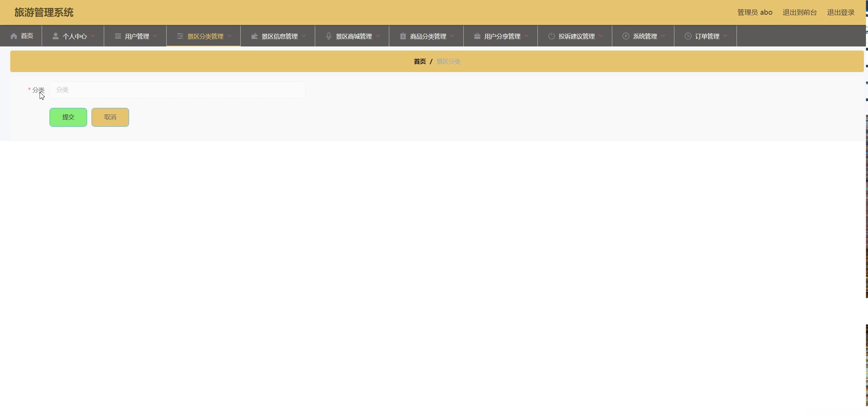The height and width of the screenshot is (418, 868).
Task: Click the person icon for 个人中心
Action: click(55, 36)
